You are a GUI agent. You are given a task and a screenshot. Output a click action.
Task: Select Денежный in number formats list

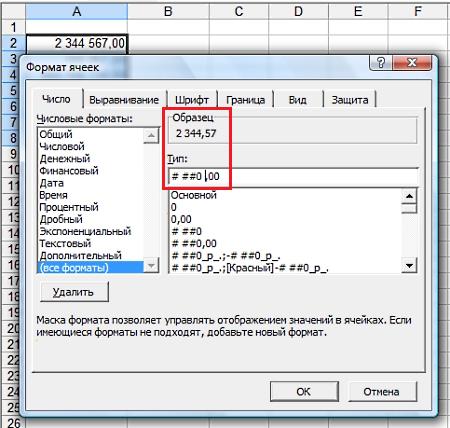tap(65, 159)
